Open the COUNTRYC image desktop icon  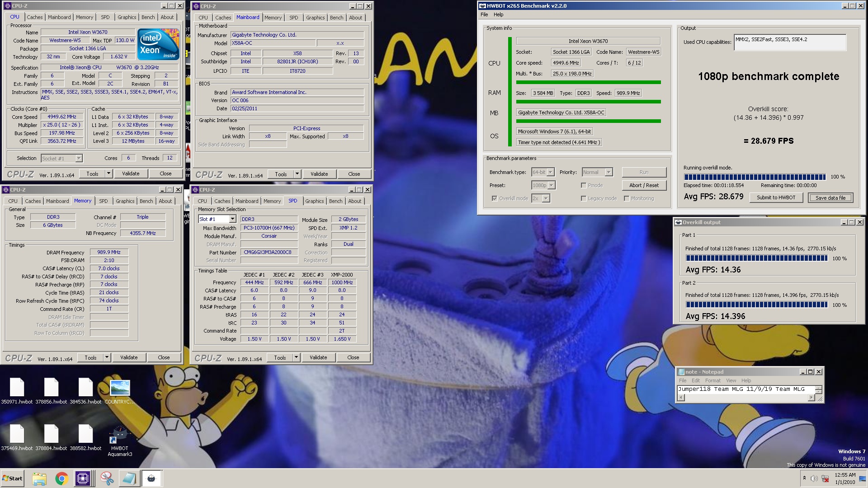point(120,391)
